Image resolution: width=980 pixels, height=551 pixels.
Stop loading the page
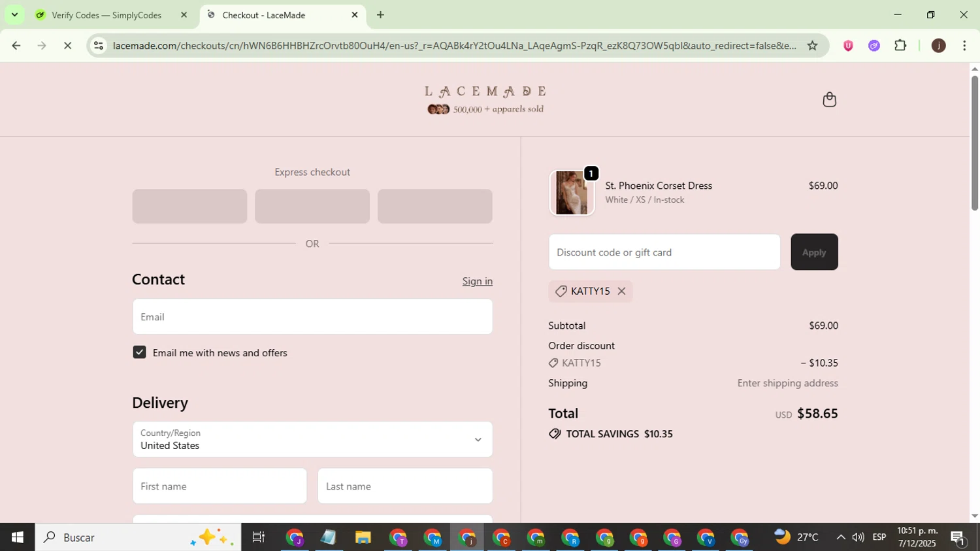[x=67, y=46]
